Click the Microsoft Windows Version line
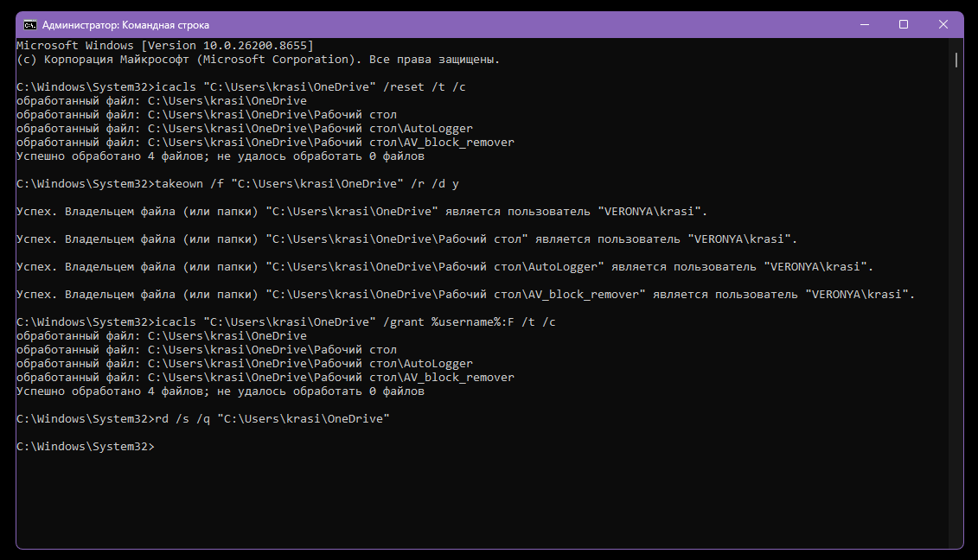Viewport: 978px width, 560px height. click(164, 46)
